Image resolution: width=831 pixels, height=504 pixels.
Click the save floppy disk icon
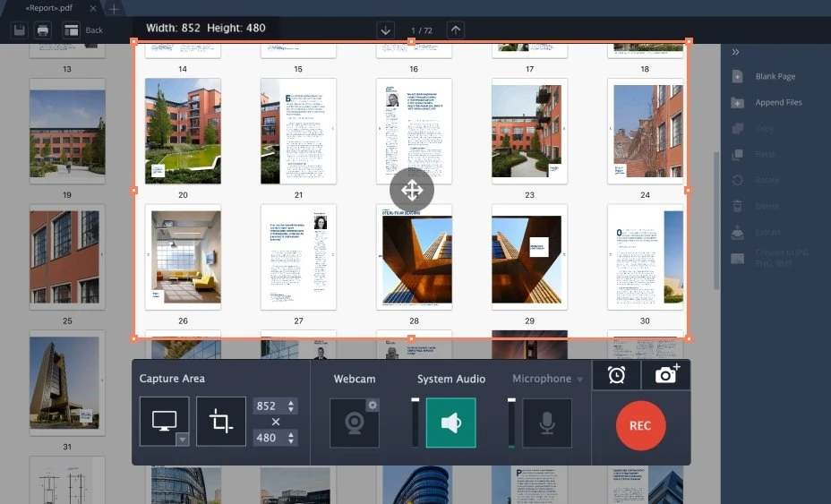[x=19, y=30]
